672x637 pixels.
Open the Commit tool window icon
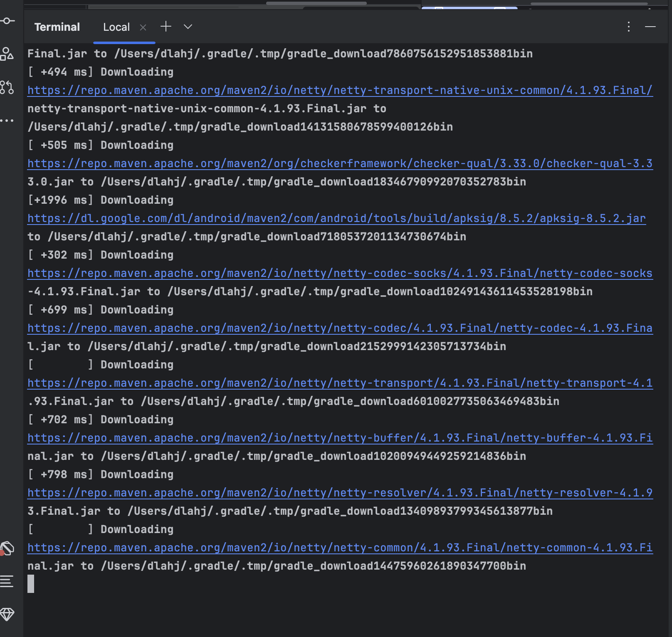[7, 21]
